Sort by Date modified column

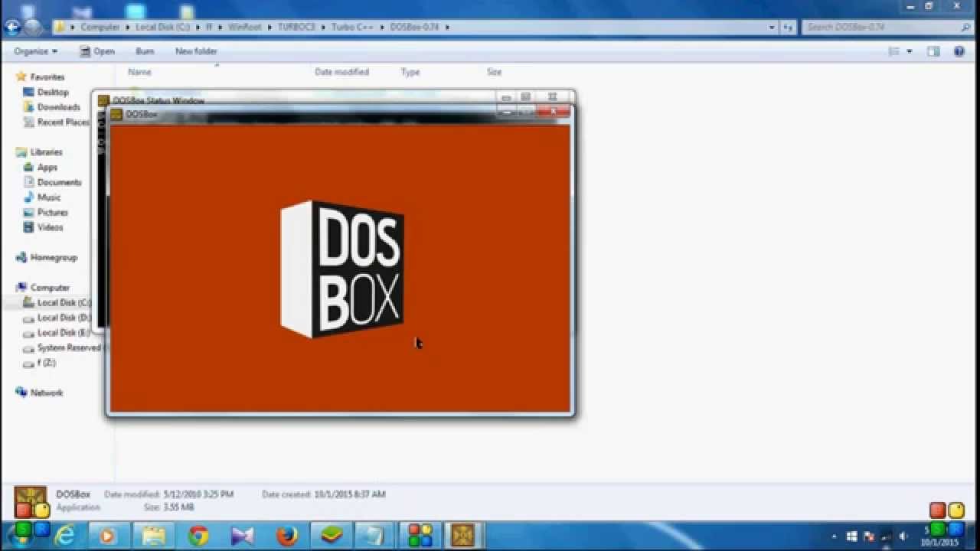tap(341, 72)
